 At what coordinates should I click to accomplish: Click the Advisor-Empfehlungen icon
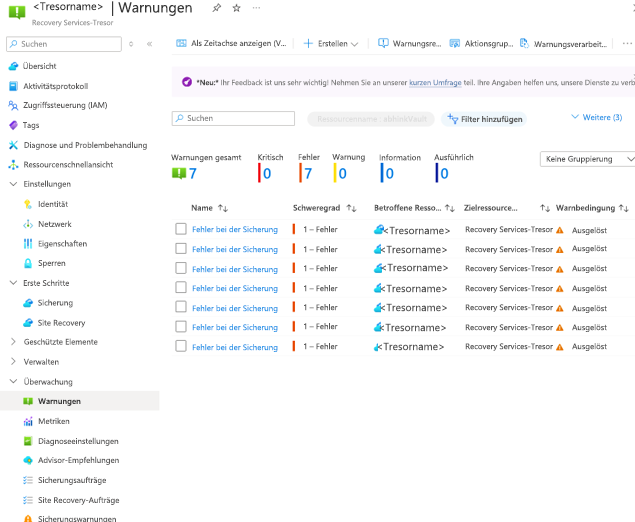point(28,460)
